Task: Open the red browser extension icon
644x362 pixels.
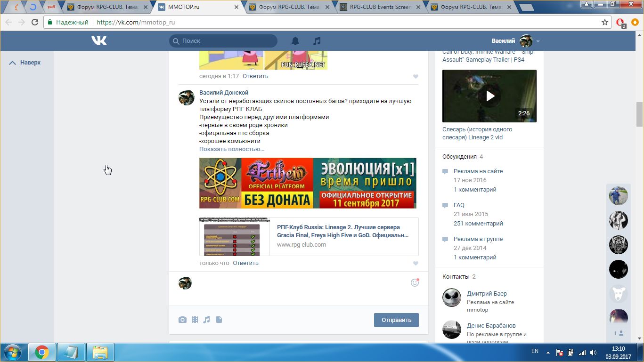Action: 620,22
